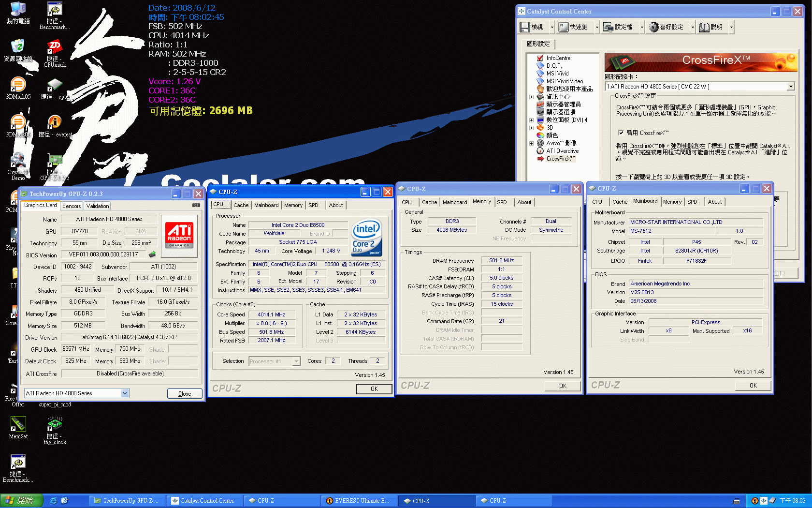This screenshot has height=508, width=812.
Task: Click the DRAM Frequency value 501.8 MHz
Action: [x=501, y=260]
